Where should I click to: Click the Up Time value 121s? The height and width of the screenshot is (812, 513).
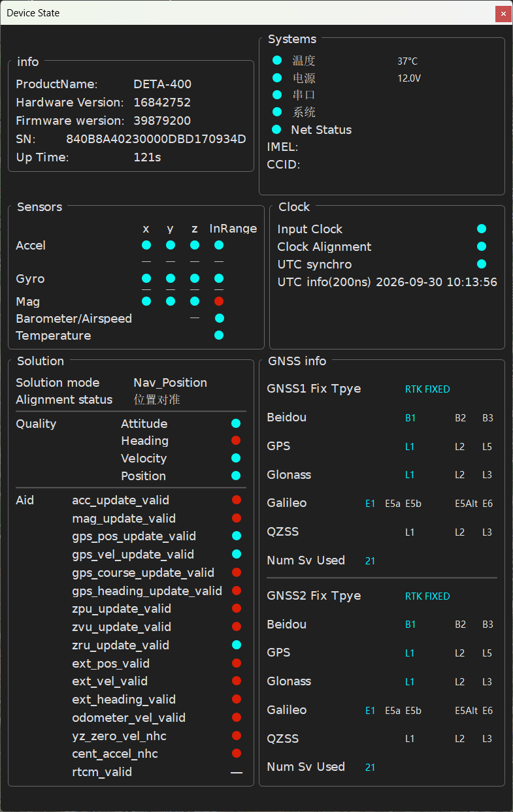pyautogui.click(x=147, y=157)
